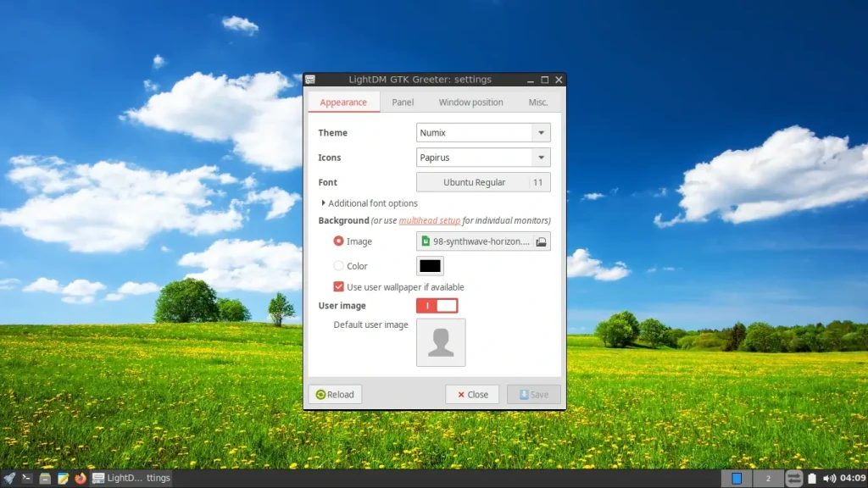Select the Color background radio button

click(x=338, y=266)
